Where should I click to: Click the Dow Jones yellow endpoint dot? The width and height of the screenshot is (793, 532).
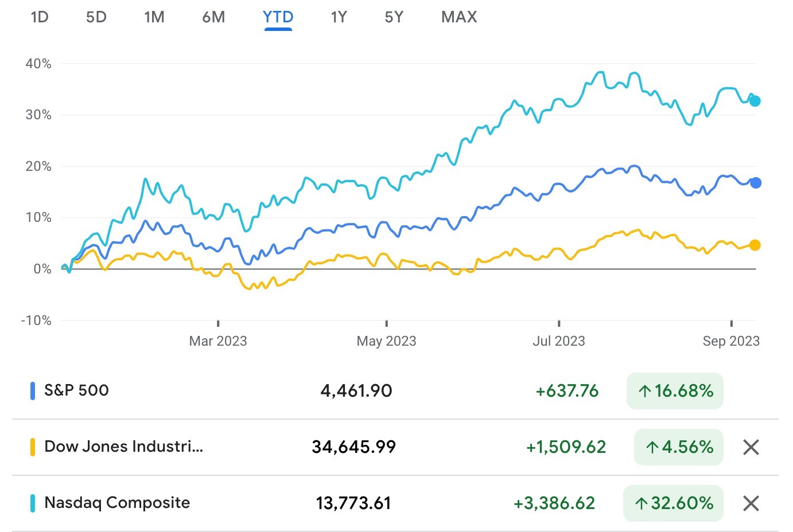(755, 245)
